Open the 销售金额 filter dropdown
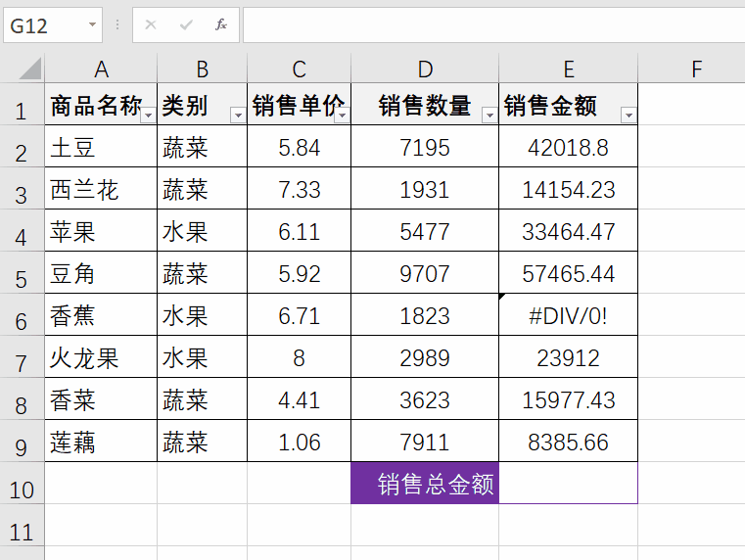This screenshot has width=745, height=560. [629, 115]
